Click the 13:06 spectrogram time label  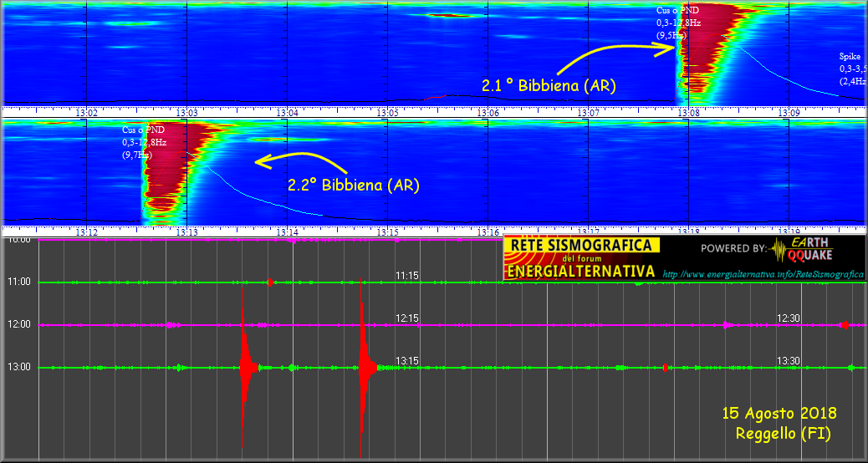coord(488,112)
